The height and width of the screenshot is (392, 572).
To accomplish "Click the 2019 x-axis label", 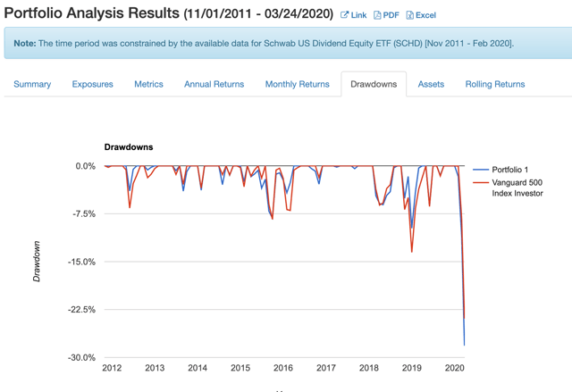I will pyautogui.click(x=412, y=368).
